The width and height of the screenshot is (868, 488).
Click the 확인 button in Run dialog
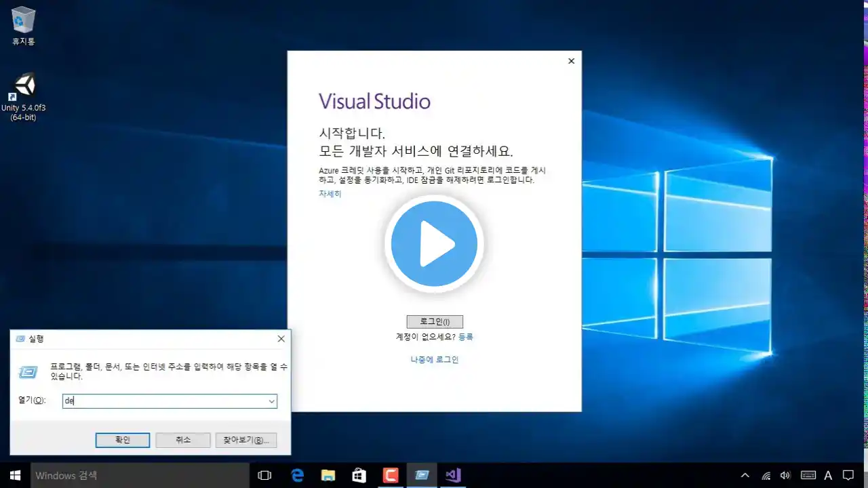point(123,440)
